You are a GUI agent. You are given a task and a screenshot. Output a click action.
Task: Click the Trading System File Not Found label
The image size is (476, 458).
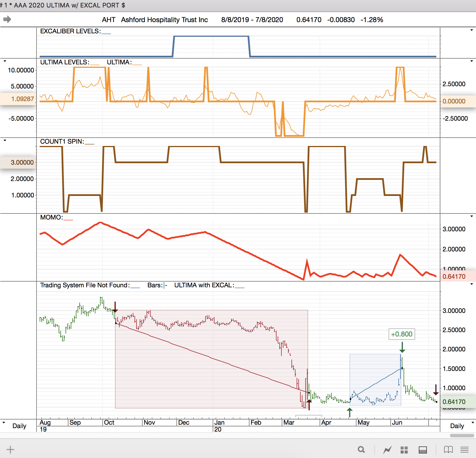point(85,285)
